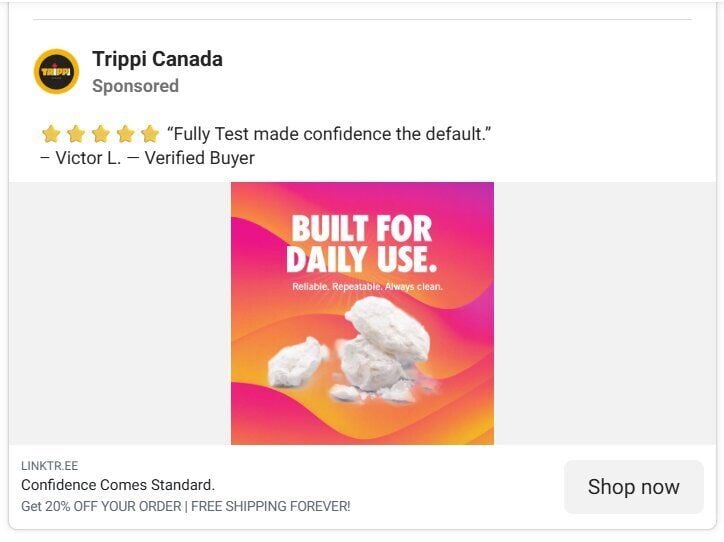Click "Reliable. Repeatable. Always clean." tagline in image
Screen dimensions: 724x542
[367, 287]
